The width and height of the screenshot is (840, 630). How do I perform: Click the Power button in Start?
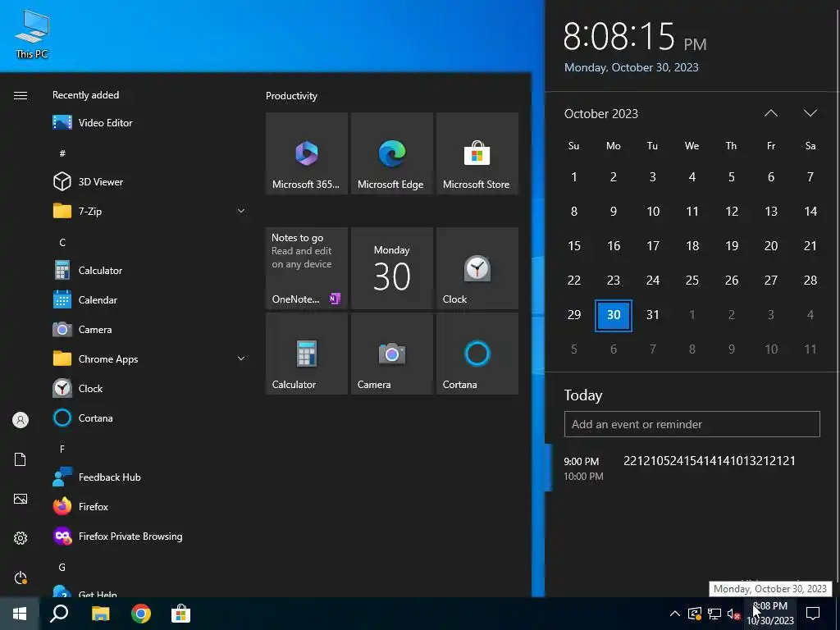21,577
